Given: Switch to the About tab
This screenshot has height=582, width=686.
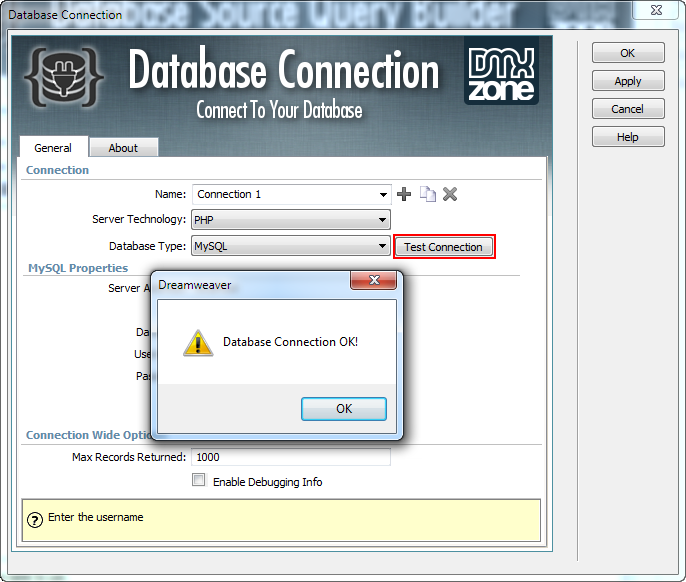Looking at the screenshot, I should 123,148.
